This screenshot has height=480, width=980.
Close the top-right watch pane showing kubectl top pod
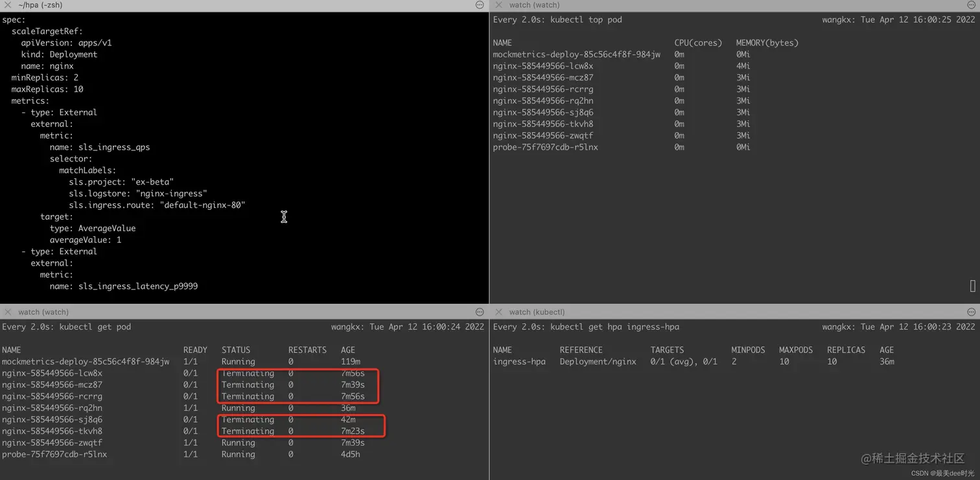point(499,5)
